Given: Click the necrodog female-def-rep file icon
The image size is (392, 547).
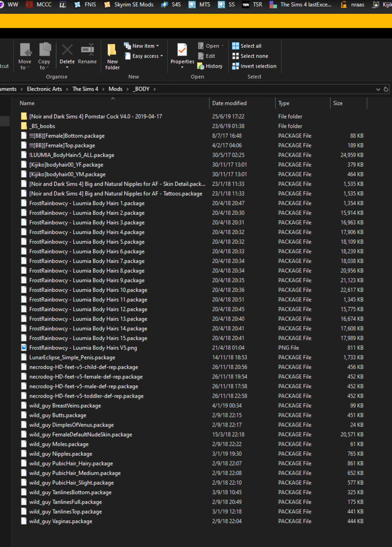Looking at the screenshot, I should coord(24,376).
